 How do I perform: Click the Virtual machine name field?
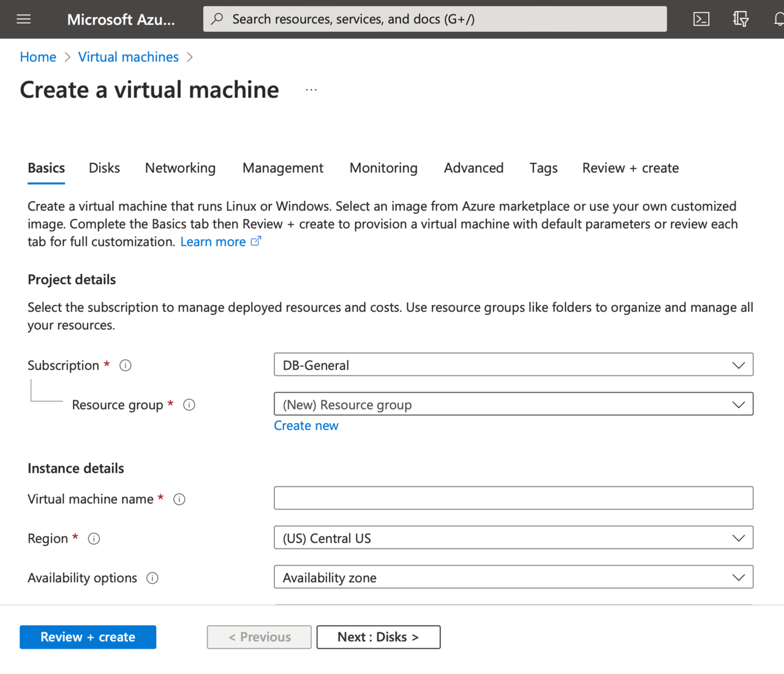point(513,498)
